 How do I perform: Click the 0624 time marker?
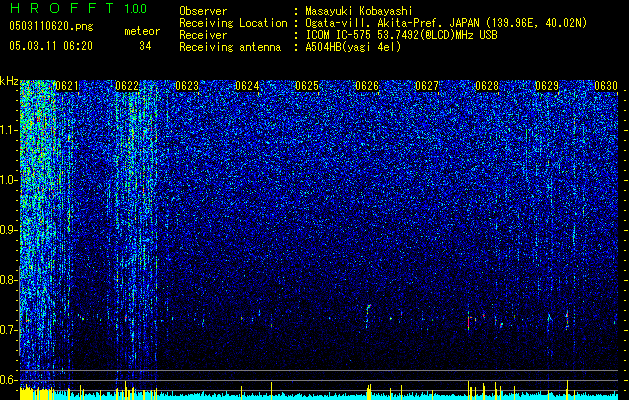[247, 86]
